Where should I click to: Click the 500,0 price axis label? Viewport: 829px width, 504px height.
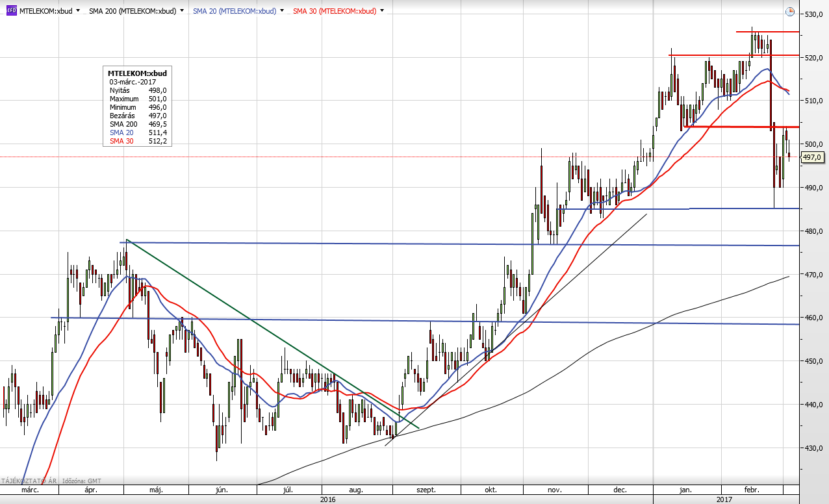[x=814, y=144]
